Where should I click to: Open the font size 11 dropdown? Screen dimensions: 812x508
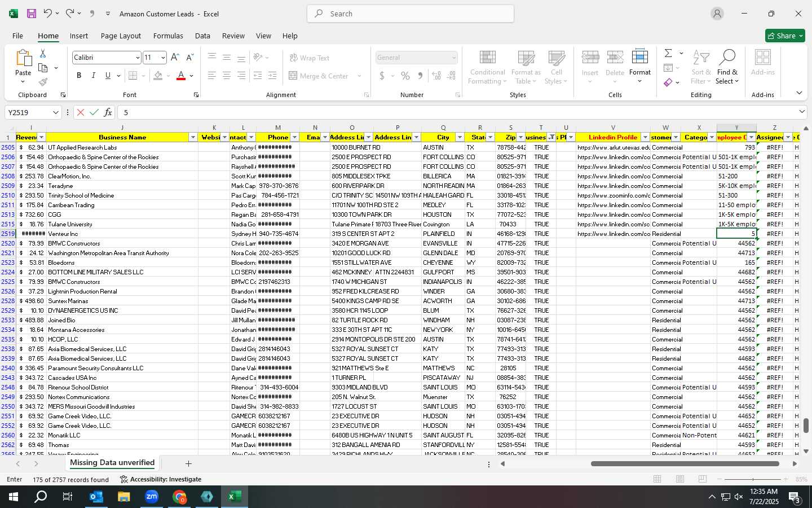click(163, 58)
